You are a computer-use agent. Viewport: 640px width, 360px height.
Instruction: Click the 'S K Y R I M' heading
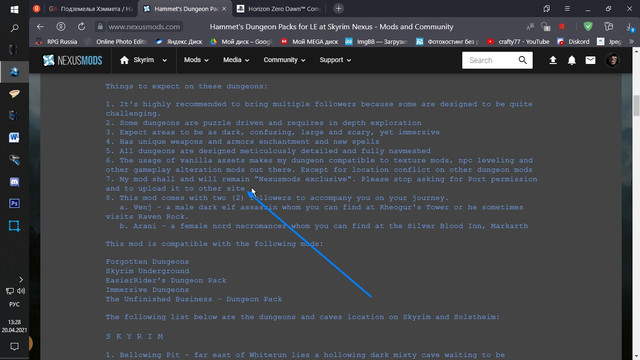tap(135, 337)
